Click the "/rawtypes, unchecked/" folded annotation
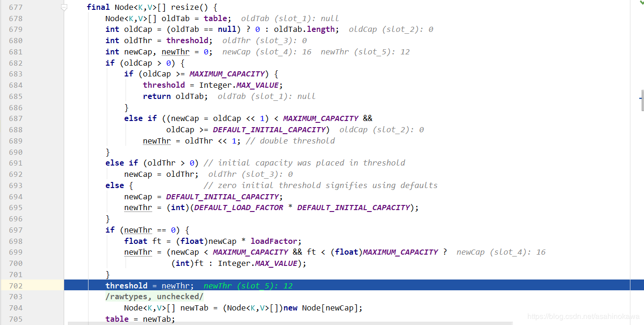Screen dimensions: 644x325 point(154,297)
